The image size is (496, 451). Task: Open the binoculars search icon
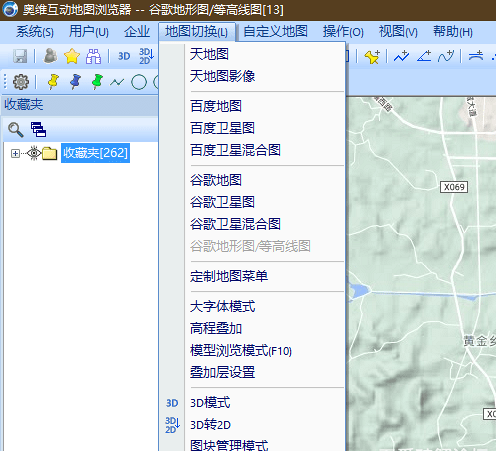coord(93,56)
